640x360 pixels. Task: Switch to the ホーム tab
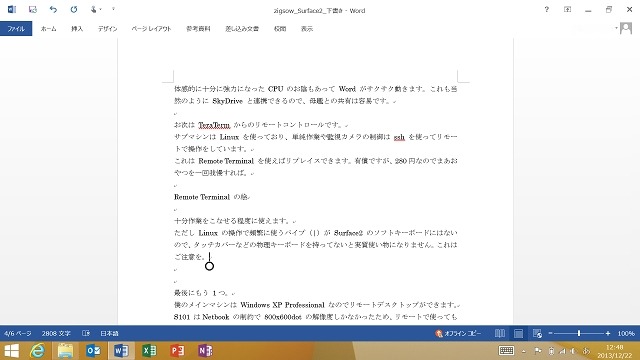click(x=48, y=29)
